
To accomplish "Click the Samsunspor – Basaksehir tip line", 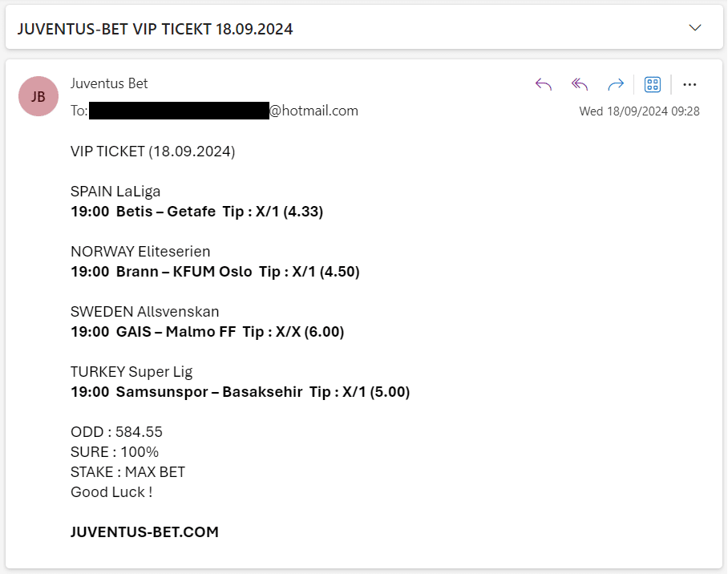I will (x=240, y=392).
